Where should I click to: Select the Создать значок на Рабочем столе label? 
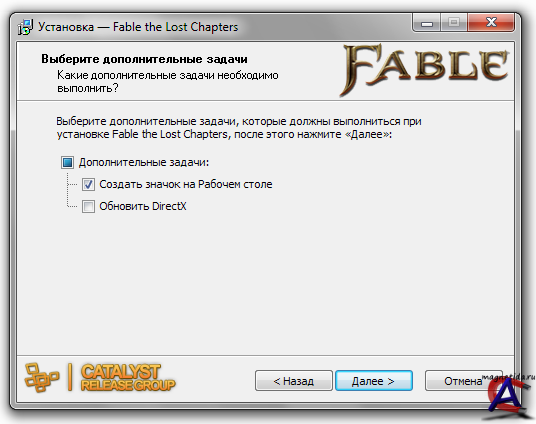click(x=186, y=184)
